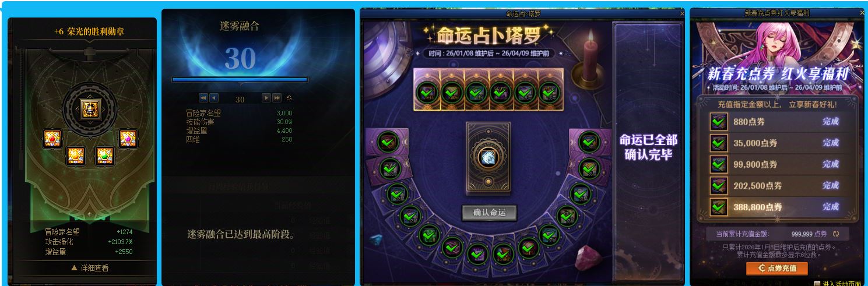868x286 pixels.
Task: Click the mist fusion progress bar
Action: pyautogui.click(x=240, y=80)
